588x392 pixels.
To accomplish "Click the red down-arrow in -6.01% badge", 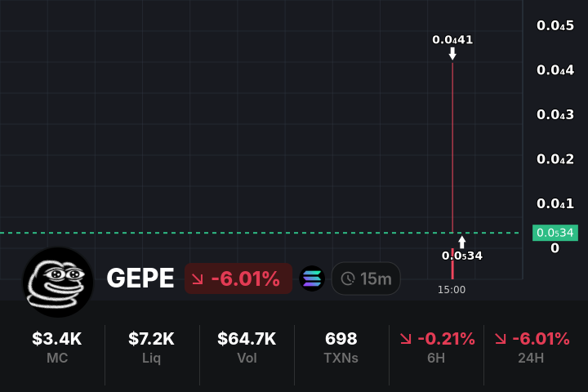I will coord(198,278).
